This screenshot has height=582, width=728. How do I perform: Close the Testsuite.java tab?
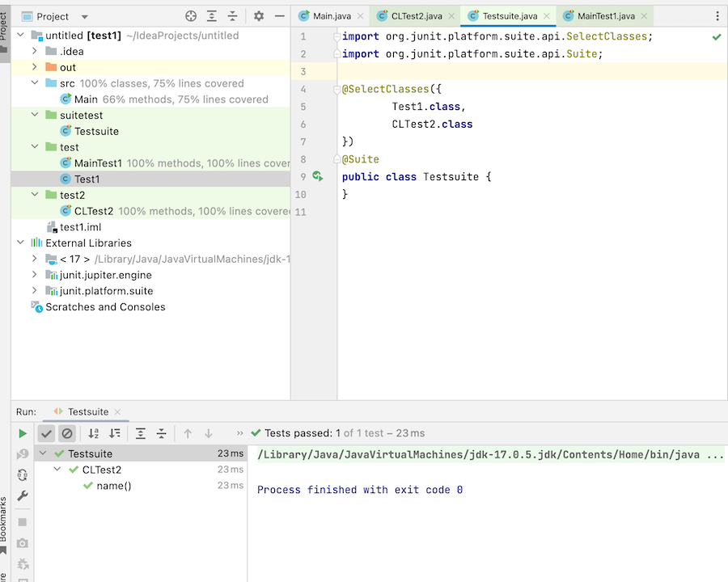tap(547, 16)
